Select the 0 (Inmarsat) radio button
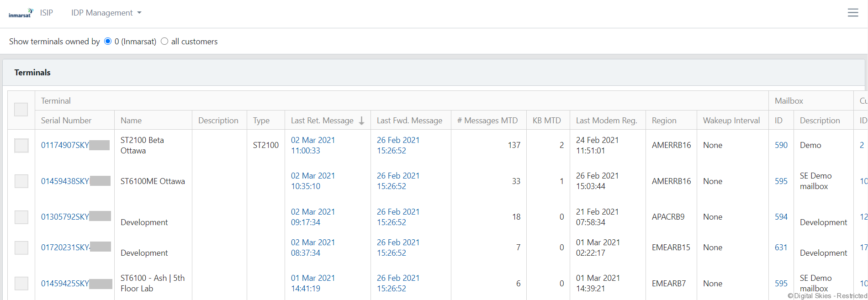Screen dimensions: 868x300 (x=108, y=42)
